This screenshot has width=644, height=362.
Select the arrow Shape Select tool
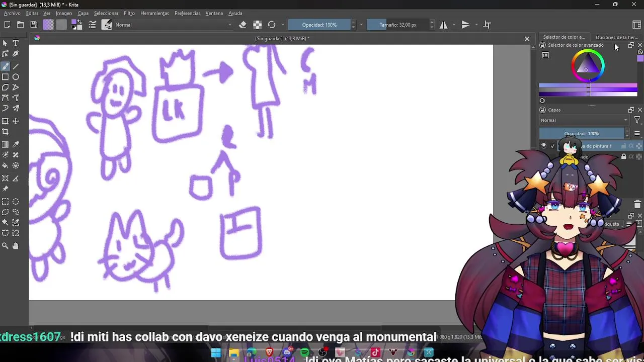pyautogui.click(x=5, y=43)
